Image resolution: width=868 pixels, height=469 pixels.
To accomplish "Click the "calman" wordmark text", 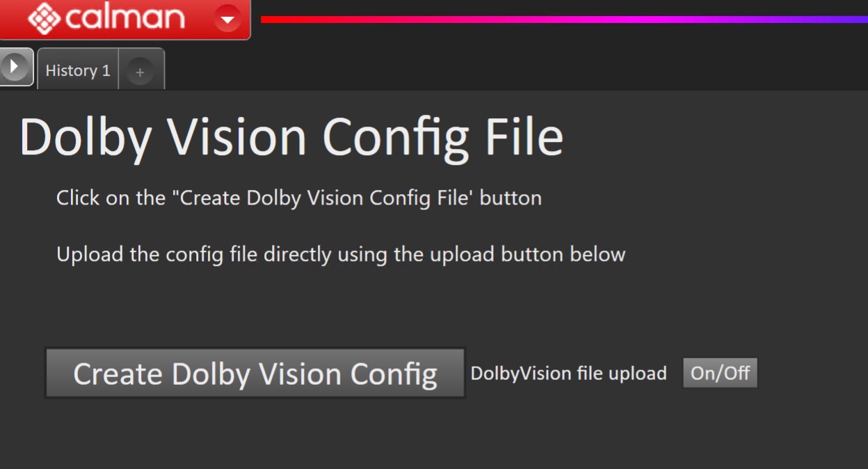I will pyautogui.click(x=125, y=17).
